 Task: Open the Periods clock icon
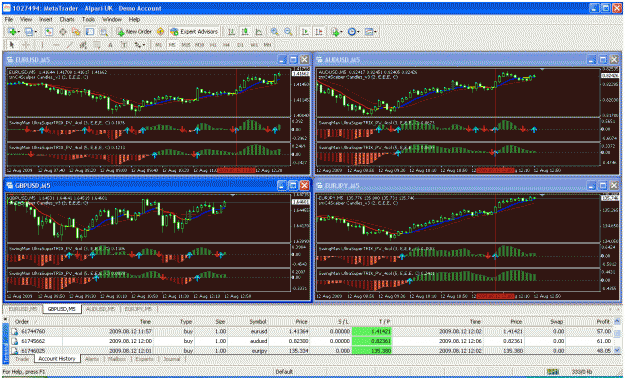pyautogui.click(x=352, y=32)
